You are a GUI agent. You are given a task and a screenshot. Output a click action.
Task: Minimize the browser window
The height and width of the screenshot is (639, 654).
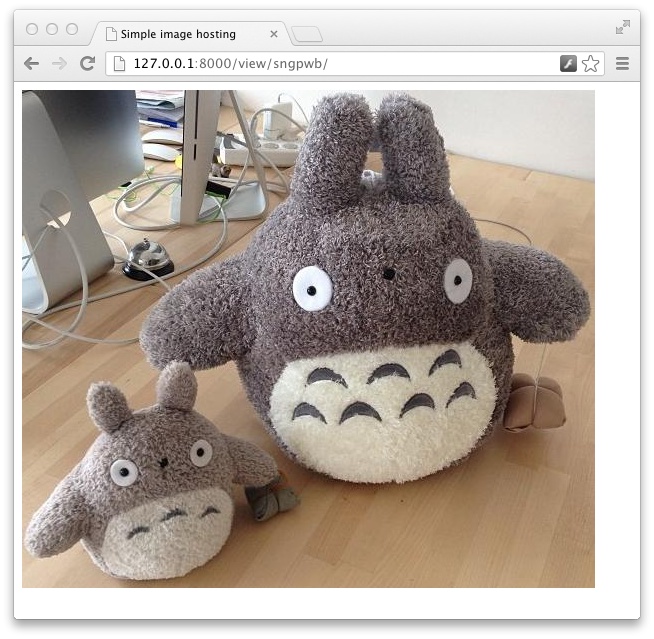[52, 29]
